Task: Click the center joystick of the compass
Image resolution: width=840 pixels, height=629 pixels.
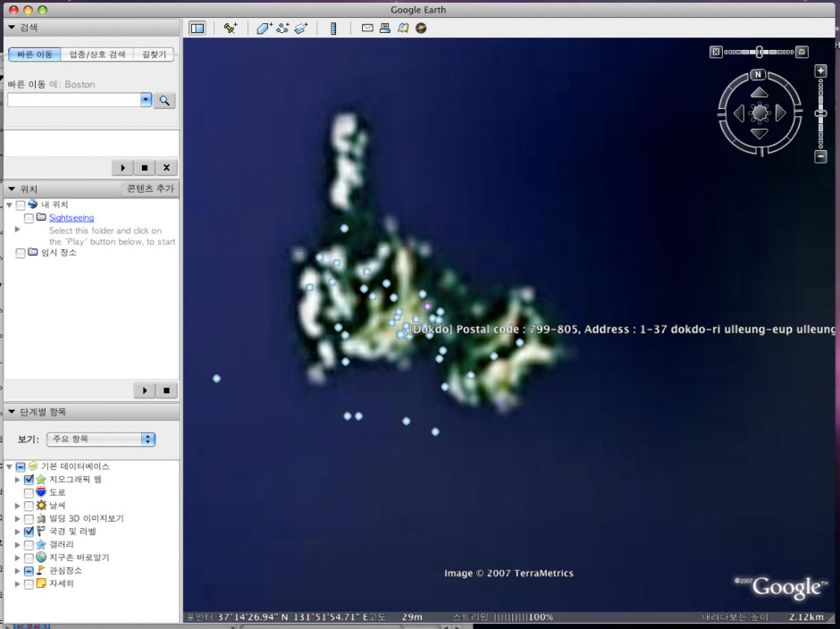Action: point(760,113)
